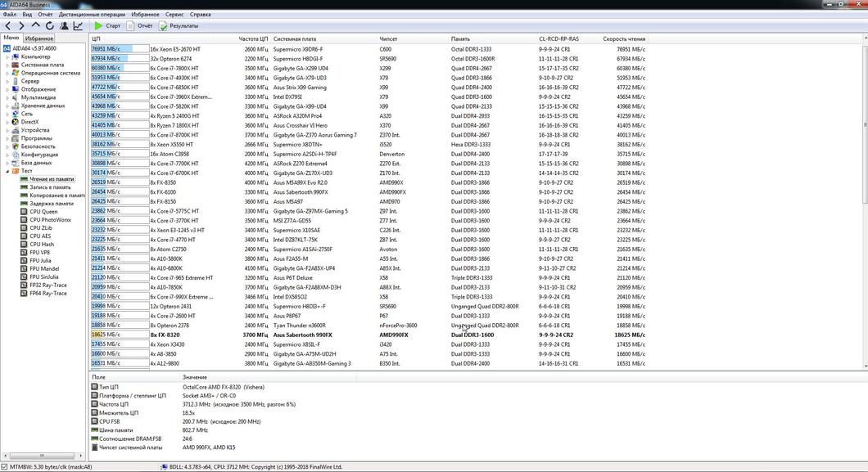Expand the Сеть tree node
This screenshot has width=868, height=472.
coord(7,114)
